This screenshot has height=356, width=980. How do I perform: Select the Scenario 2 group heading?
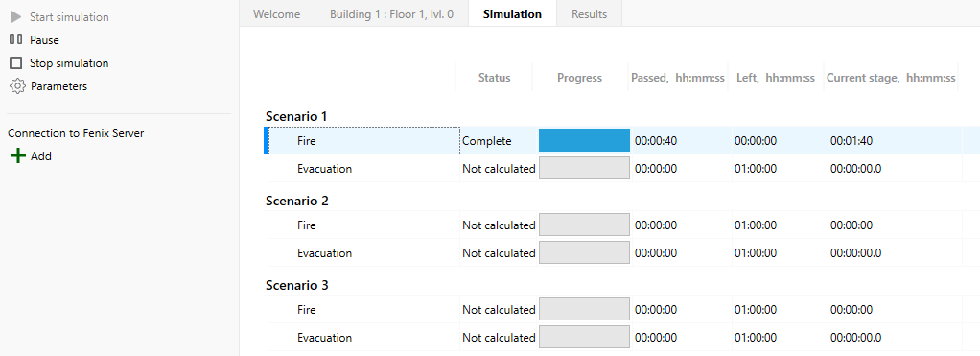[x=297, y=201]
